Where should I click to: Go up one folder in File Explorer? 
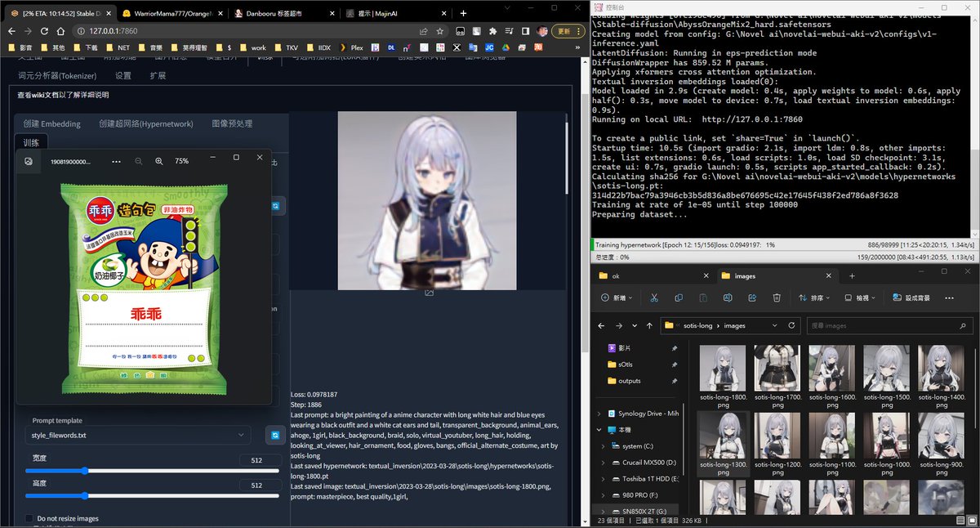(x=649, y=325)
